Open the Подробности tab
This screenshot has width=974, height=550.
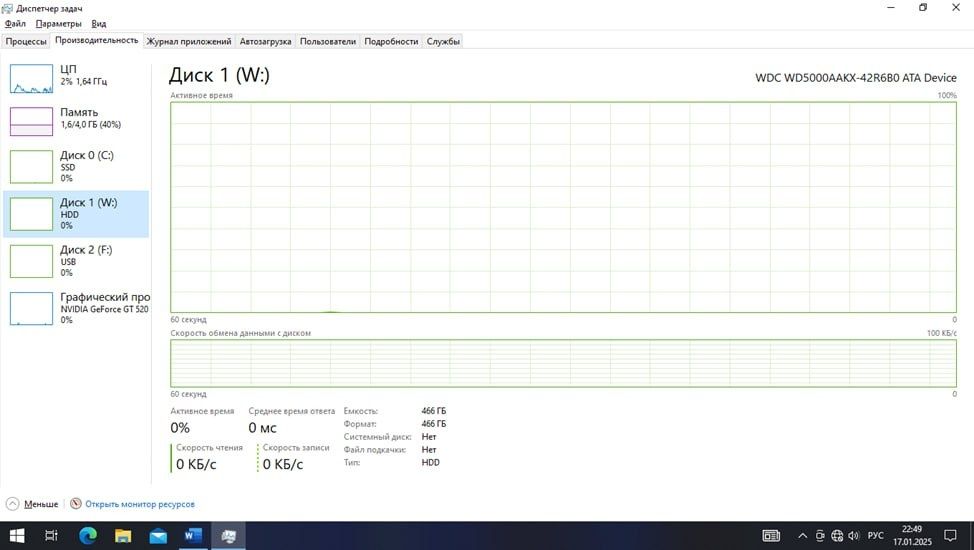click(391, 42)
